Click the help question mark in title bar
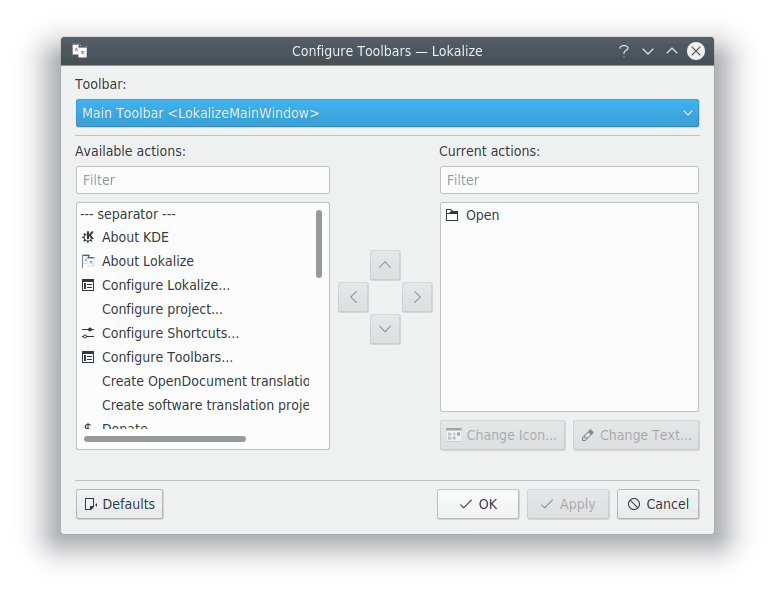This screenshot has height=595, width=775. tap(624, 51)
